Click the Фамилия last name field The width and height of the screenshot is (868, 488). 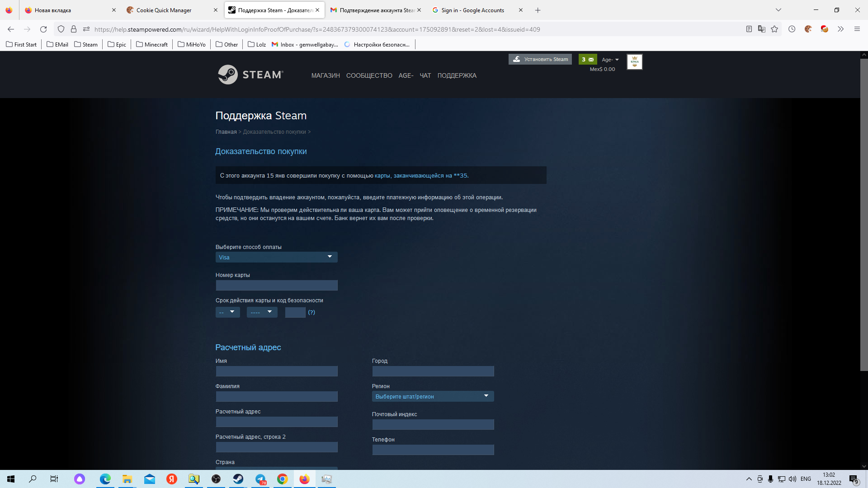tap(276, 396)
